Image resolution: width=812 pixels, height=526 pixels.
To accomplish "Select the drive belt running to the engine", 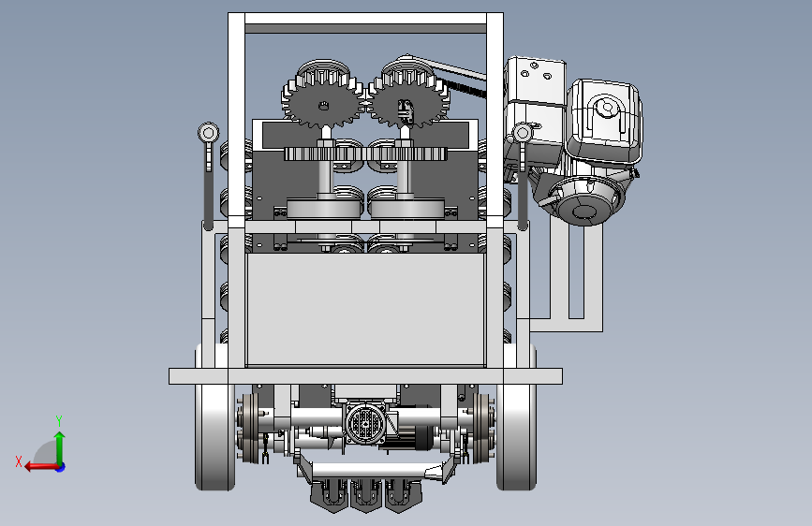I will [459, 78].
